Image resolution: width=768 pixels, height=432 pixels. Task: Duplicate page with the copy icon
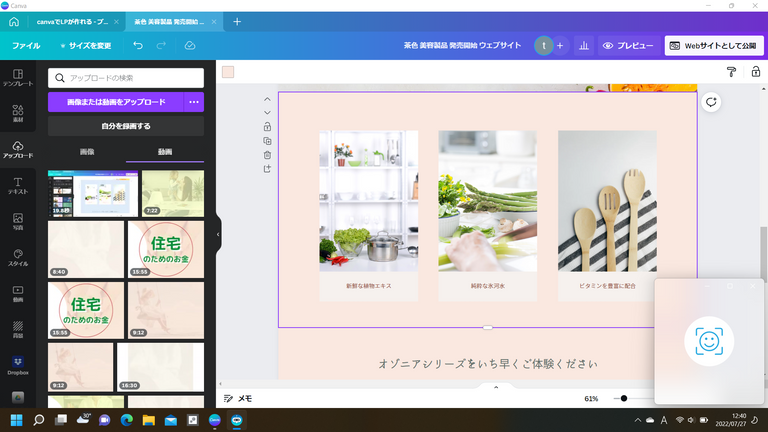click(x=267, y=141)
